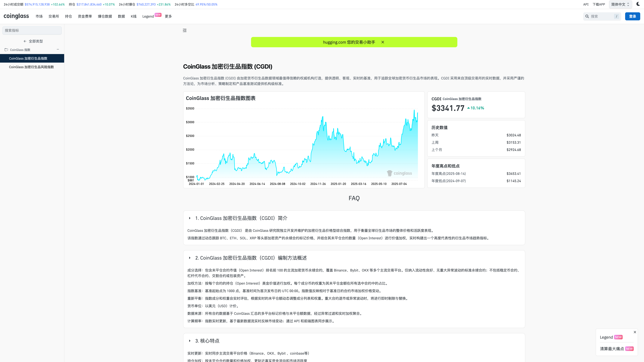
Task: Click the FAQ heading
Action: coord(354,198)
